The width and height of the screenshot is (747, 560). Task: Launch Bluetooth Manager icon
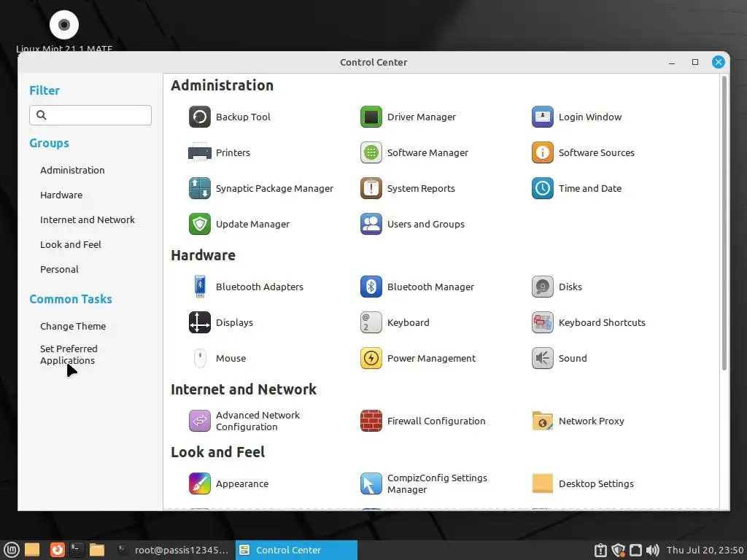coord(371,287)
